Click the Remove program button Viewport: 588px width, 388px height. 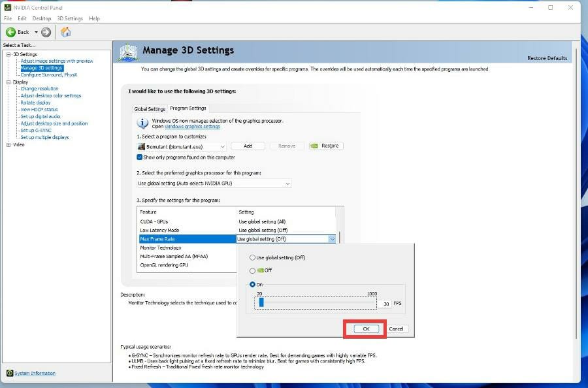point(287,146)
